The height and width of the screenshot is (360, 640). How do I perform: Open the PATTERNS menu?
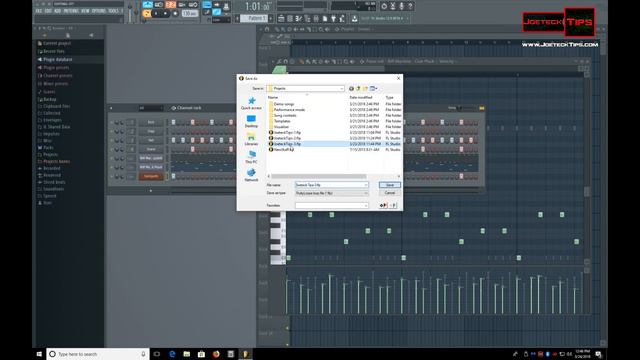71,11
